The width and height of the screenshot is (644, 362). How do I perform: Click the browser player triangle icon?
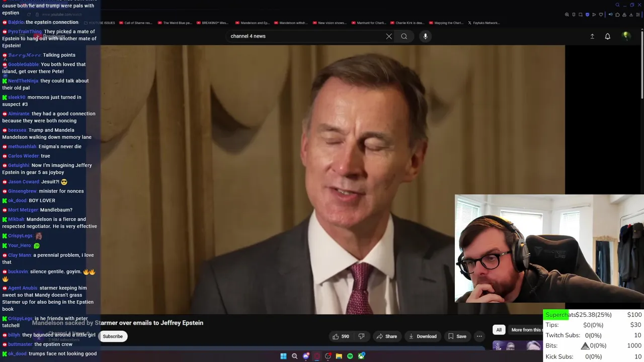[594, 15]
